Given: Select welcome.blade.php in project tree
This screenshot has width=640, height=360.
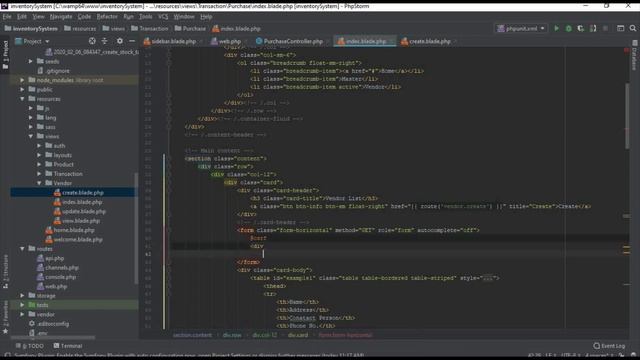Looking at the screenshot, I should pyautogui.click(x=78, y=240).
